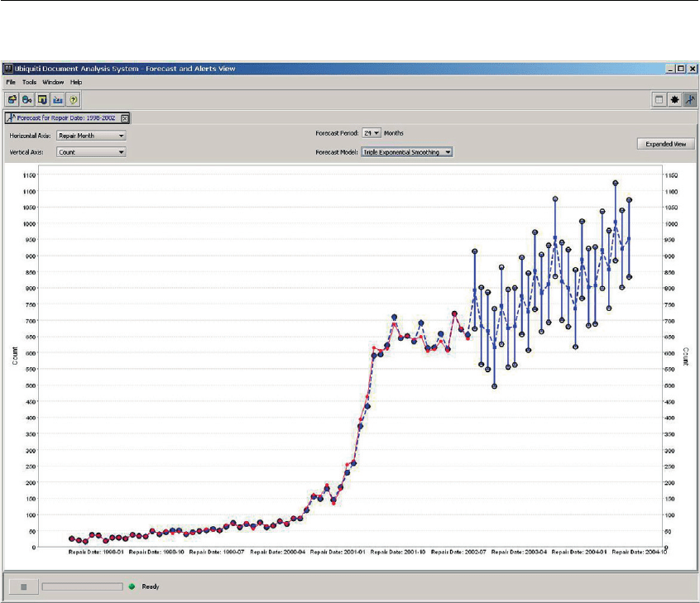The height and width of the screenshot is (603, 700).
Task: Toggle the forecast line chart view icon
Action: click(x=689, y=99)
